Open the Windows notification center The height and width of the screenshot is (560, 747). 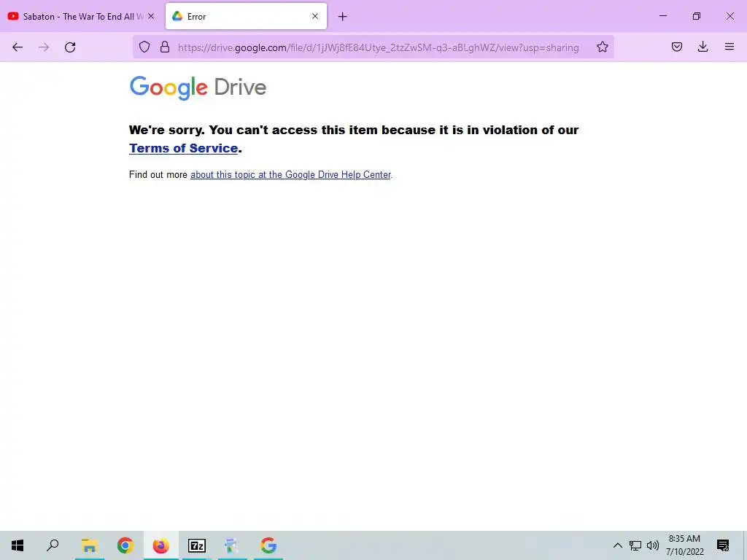(723, 545)
